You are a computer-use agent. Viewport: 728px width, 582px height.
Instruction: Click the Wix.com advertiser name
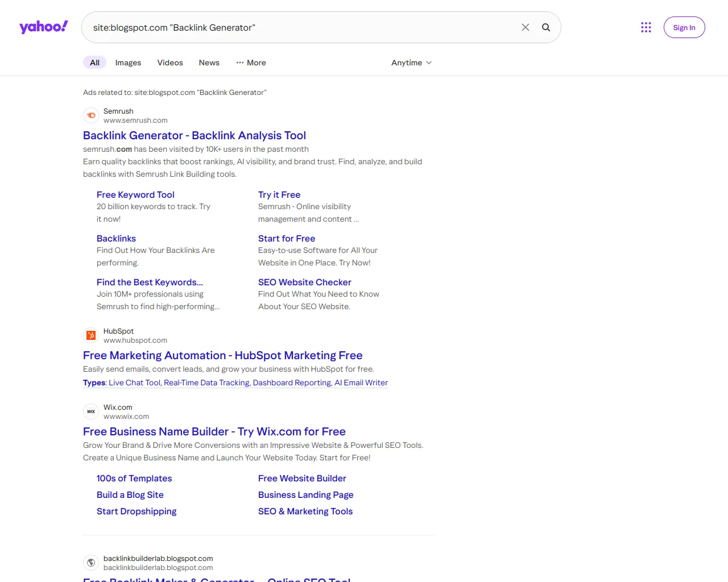click(x=118, y=408)
